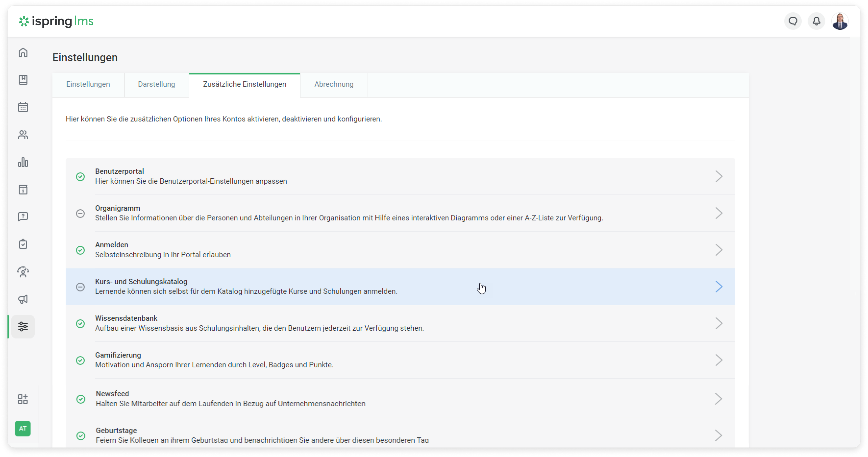Toggle Kurs- und Schulungskatalog status icon

80,287
